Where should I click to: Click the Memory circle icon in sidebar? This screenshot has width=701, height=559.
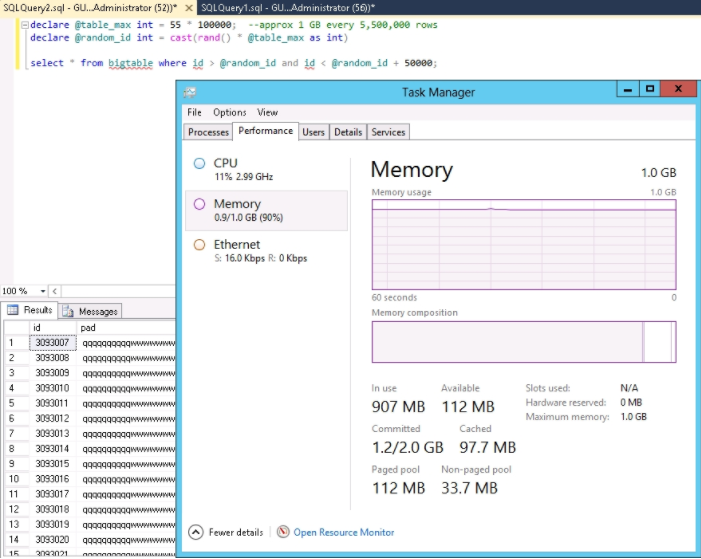pos(199,204)
